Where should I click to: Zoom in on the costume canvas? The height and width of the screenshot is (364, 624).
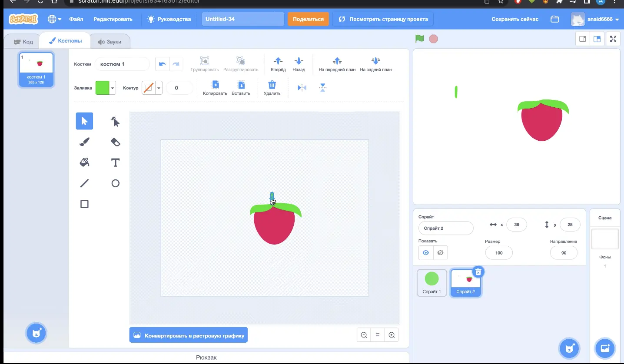point(392,335)
